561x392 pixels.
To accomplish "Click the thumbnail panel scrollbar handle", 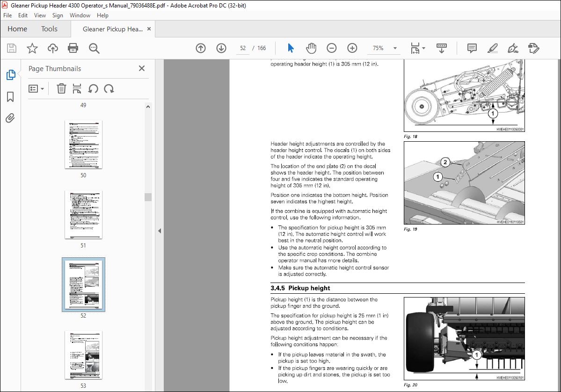I will coord(148,197).
